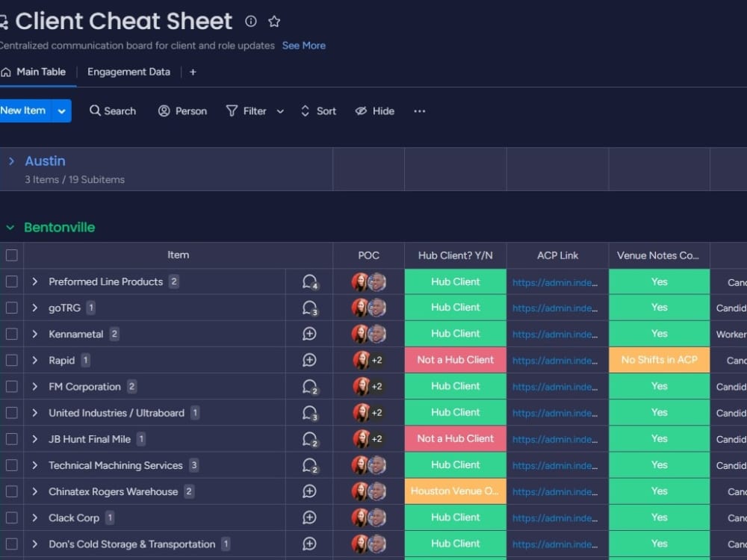Open the Filter dropdown arrow
Image resolution: width=747 pixels, height=560 pixels.
[280, 111]
